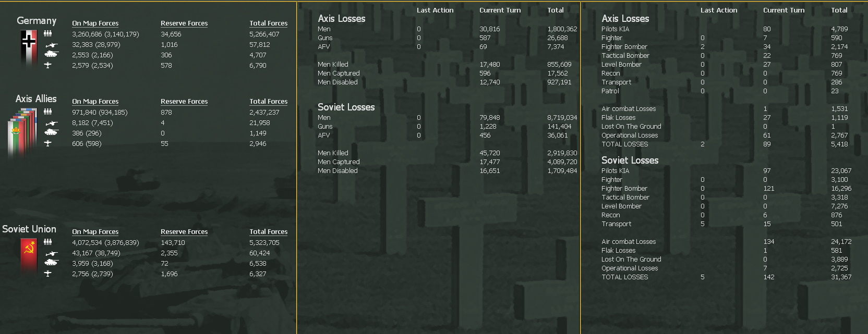Click the Soviet Union heading
The height and width of the screenshot is (334, 868).
(29, 229)
